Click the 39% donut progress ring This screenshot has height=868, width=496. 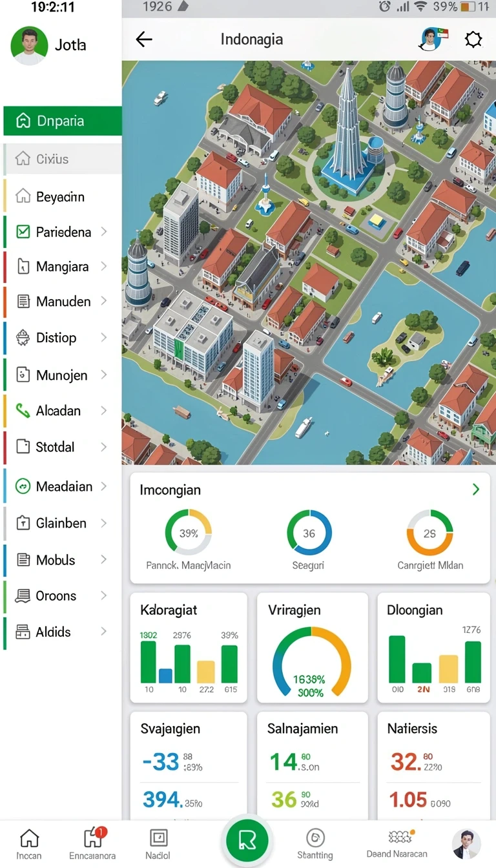[x=189, y=533]
